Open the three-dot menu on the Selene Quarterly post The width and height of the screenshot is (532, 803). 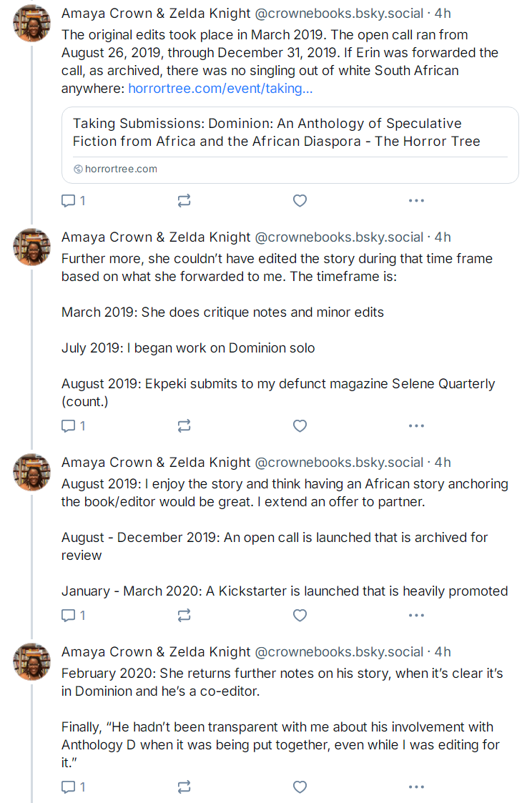pos(416,425)
